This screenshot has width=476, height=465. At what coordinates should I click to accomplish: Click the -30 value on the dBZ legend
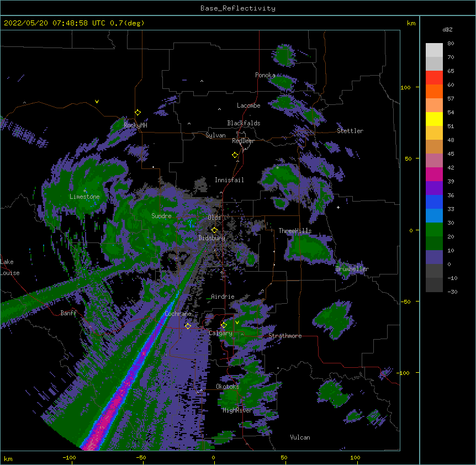tap(452, 292)
